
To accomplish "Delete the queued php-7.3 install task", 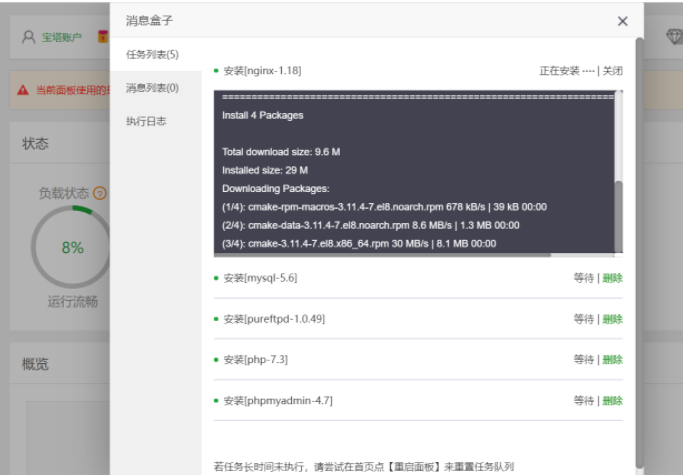I will coord(612,359).
